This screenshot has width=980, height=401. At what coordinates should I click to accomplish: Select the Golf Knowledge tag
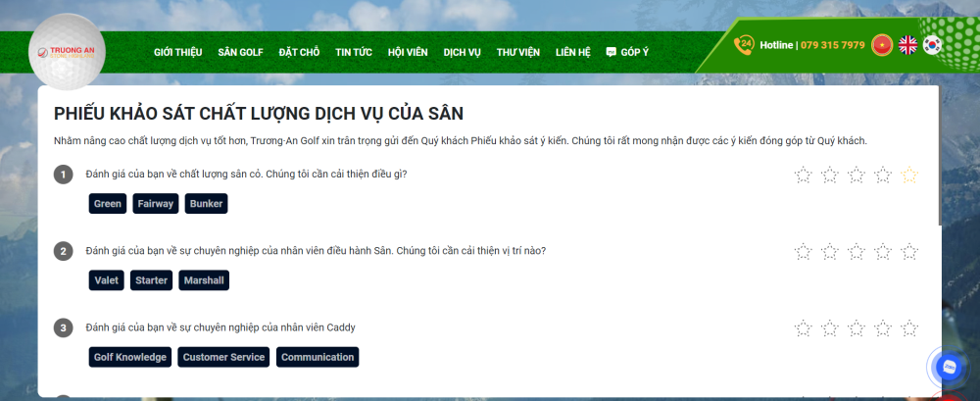(130, 357)
